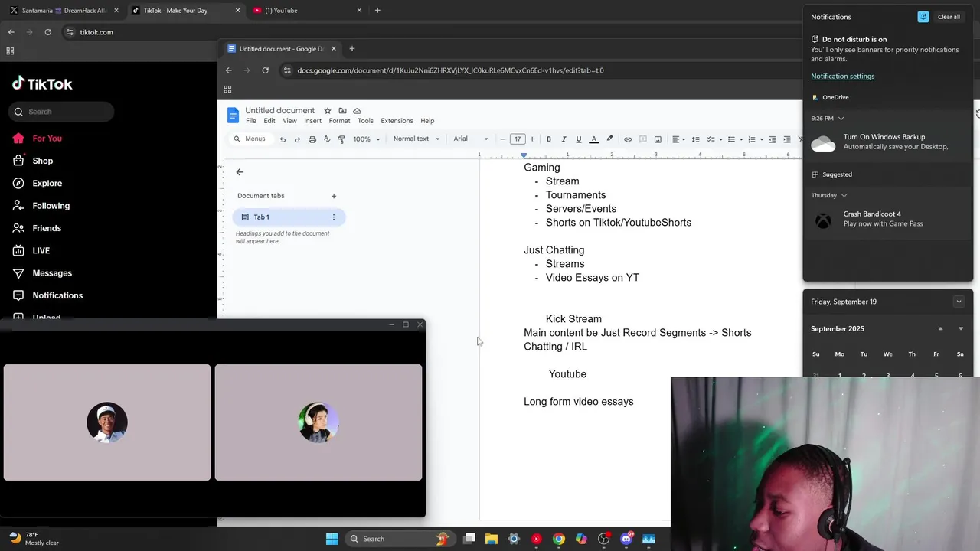980x551 pixels.
Task: Open line and paragraph spacing options
Action: pos(695,139)
